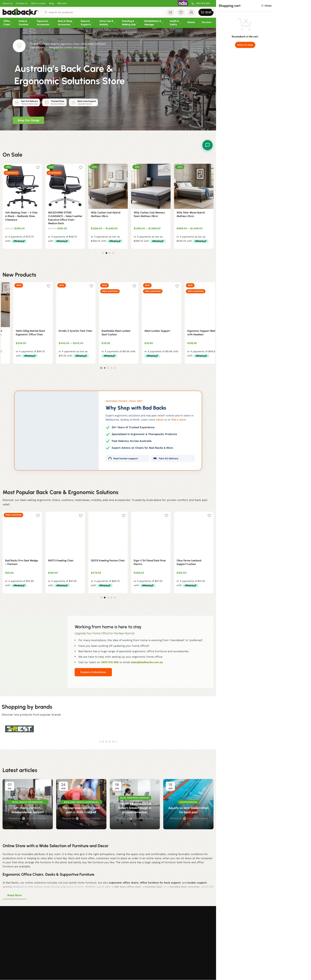
Task: Open the Health & Safety menu
Action: coord(175,23)
